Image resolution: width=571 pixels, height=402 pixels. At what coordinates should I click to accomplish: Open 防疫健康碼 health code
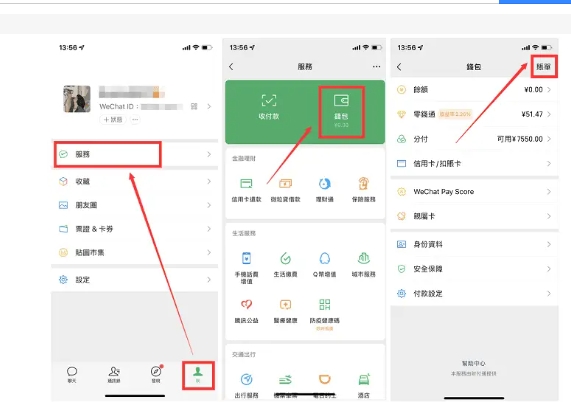pyautogui.click(x=324, y=314)
